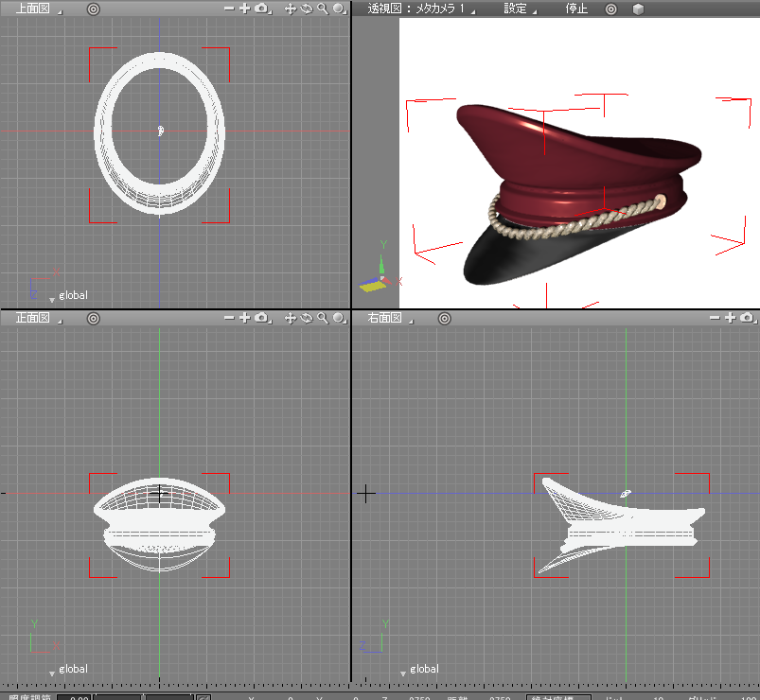Select the rotate tool in top view header
760x700 pixels.
[307, 9]
